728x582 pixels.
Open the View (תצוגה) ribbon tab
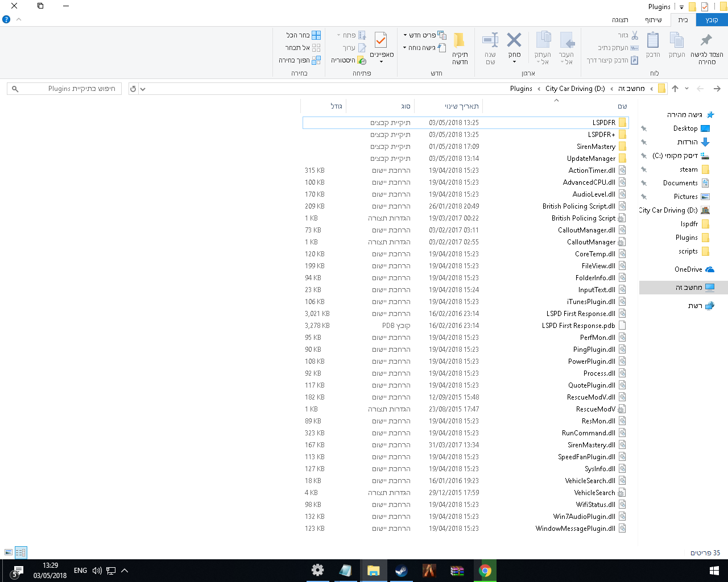pos(620,20)
